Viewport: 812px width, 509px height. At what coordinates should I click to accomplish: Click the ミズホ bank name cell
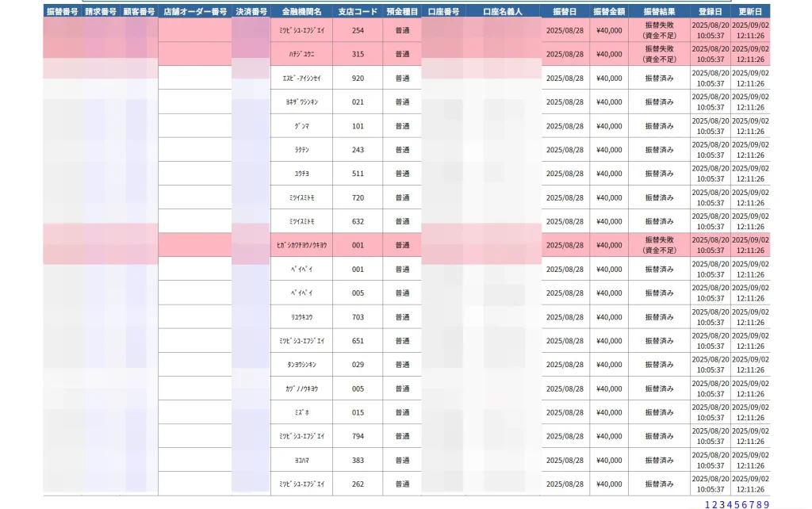(x=301, y=412)
